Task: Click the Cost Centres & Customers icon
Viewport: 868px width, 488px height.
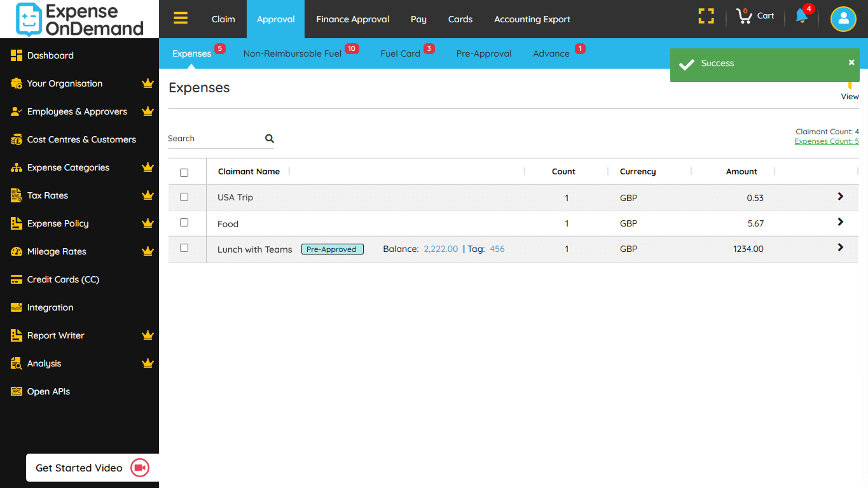Action: pyautogui.click(x=17, y=139)
